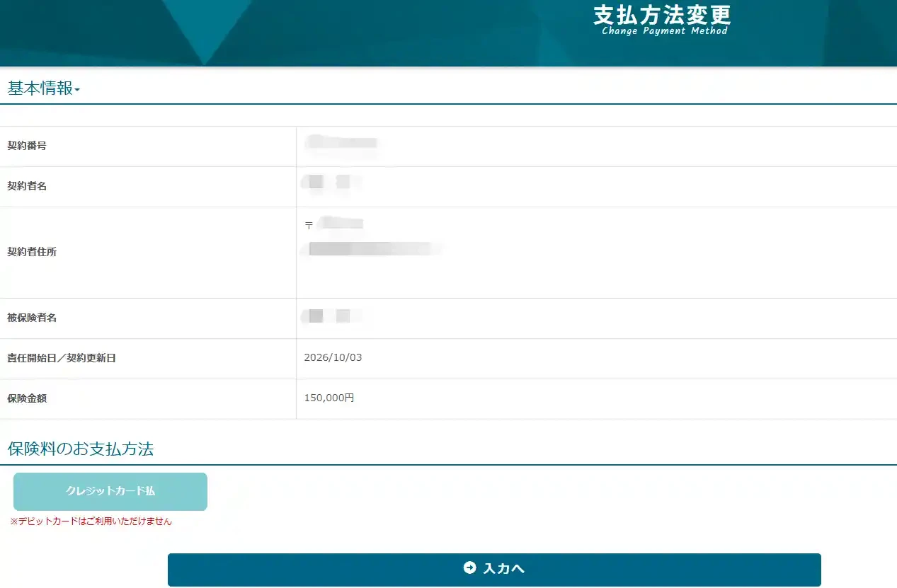The image size is (897, 588).
Task: Click the Change Payment Method subtitle
Action: [665, 30]
